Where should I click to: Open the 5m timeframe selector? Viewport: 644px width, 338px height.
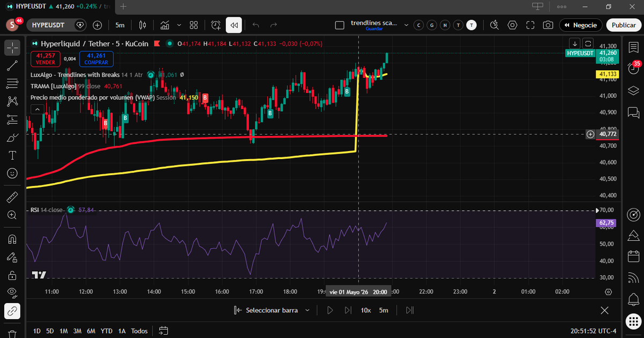(x=120, y=25)
